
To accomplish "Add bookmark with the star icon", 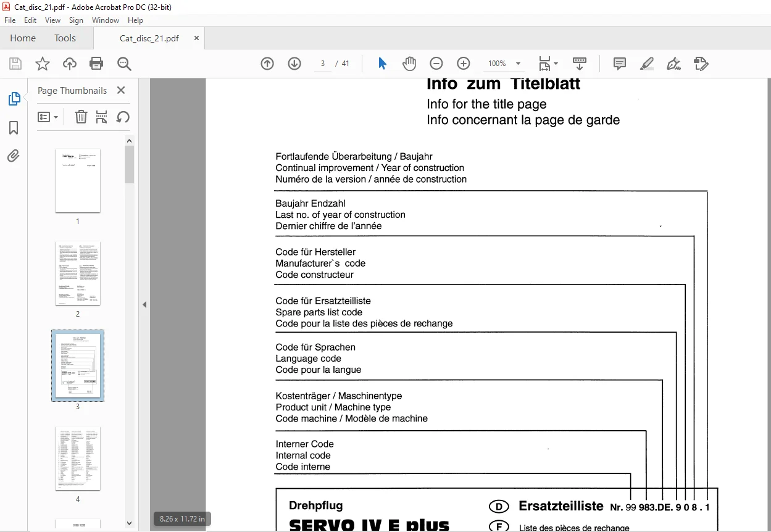I will tap(42, 64).
